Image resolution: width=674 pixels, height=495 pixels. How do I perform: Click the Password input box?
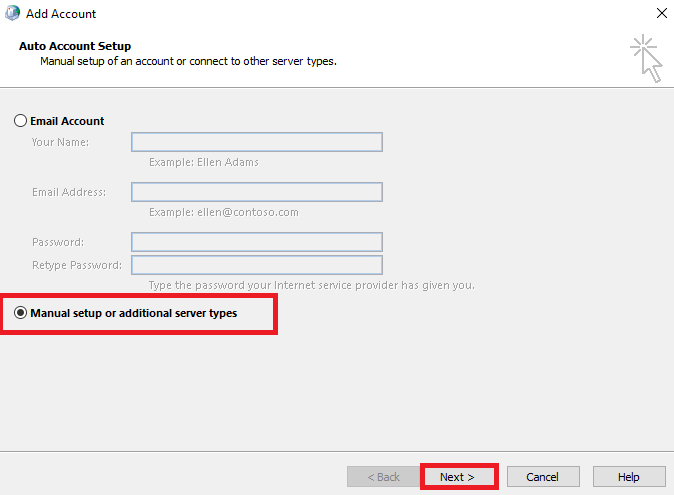coord(256,242)
